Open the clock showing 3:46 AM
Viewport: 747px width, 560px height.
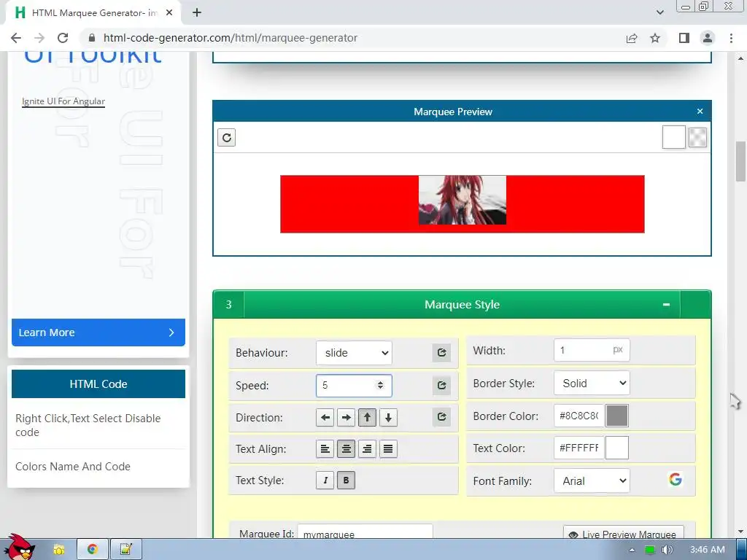coord(707,550)
